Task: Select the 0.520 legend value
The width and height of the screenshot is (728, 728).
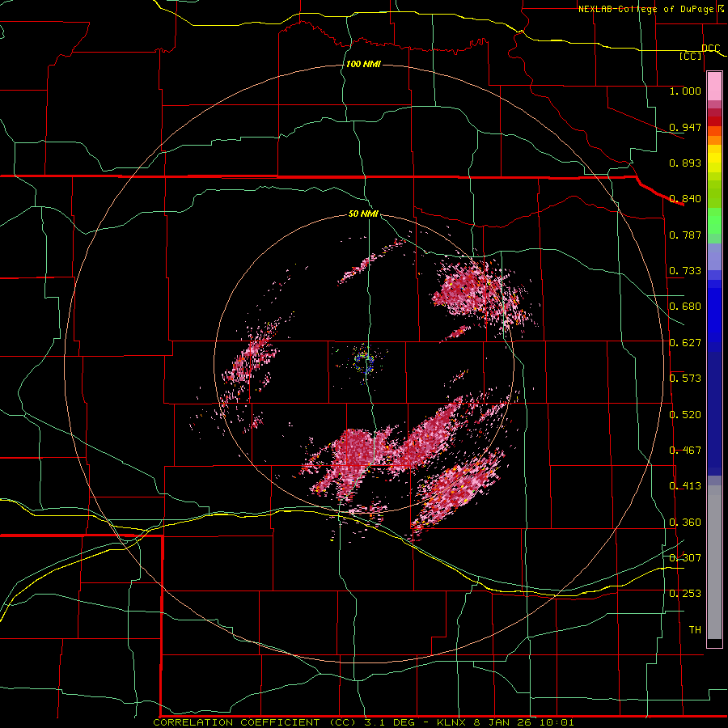Action: click(x=685, y=415)
